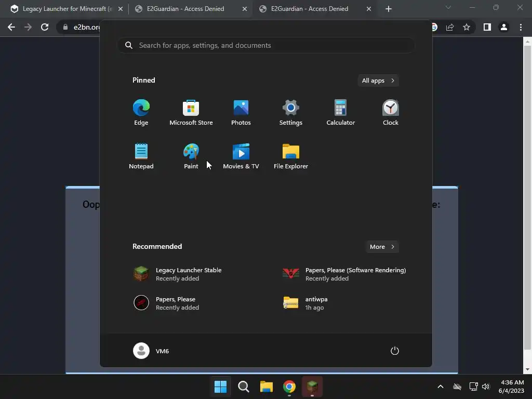Launch Microsoft Store pinned app
Image resolution: width=532 pixels, height=399 pixels.
(191, 113)
